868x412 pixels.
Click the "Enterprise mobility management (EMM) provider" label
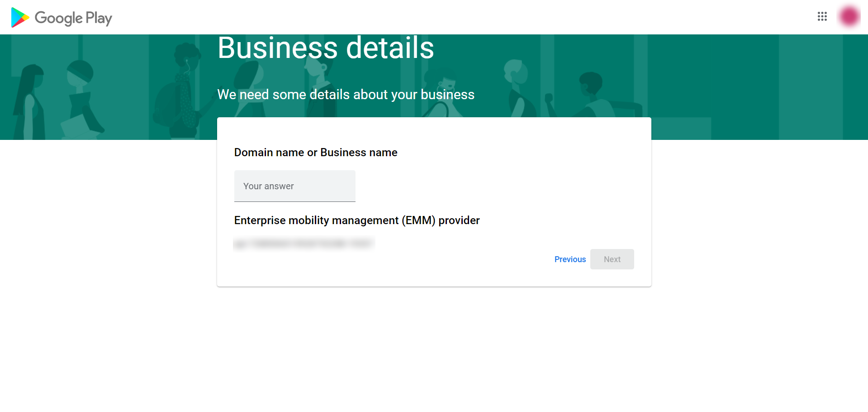[357, 220]
